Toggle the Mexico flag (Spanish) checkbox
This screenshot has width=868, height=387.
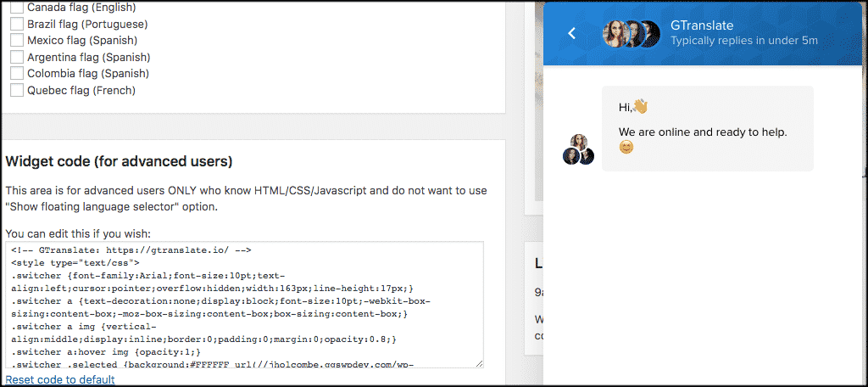[17, 40]
